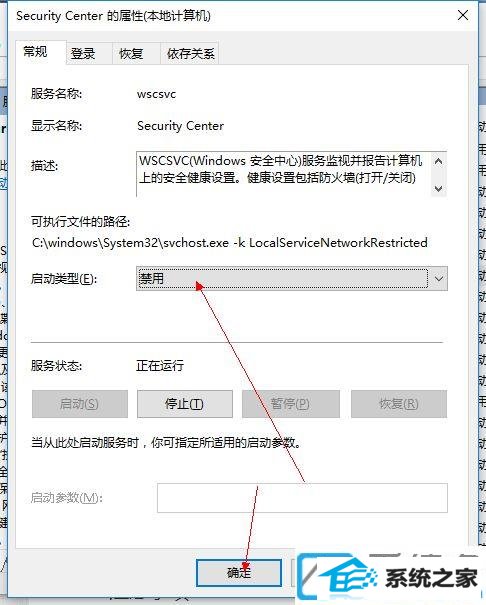Click the wscsvc service name text
486x605 pixels.
point(156,94)
